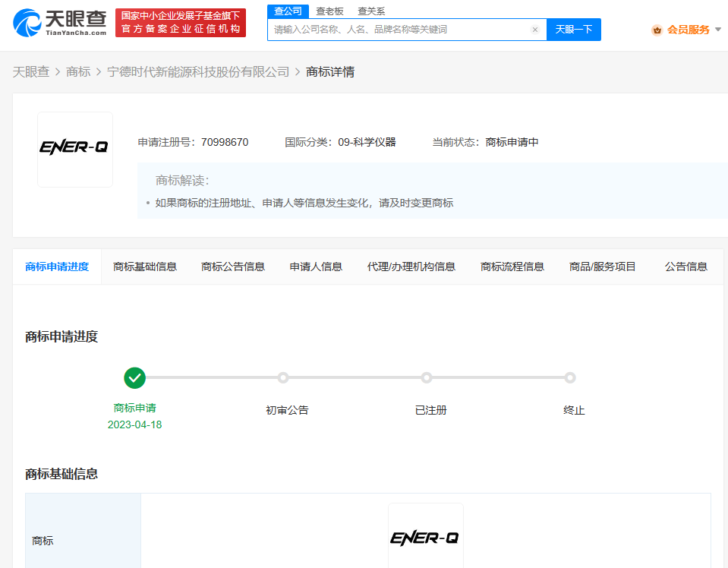The image size is (728, 568).
Task: Go to 天眼查 breadcrumb home link
Action: pyautogui.click(x=31, y=71)
